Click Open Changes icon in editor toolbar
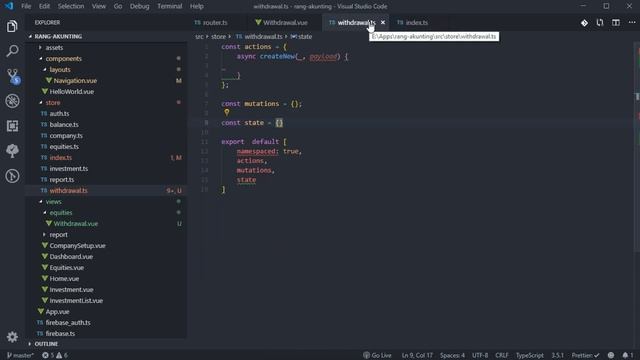640x360 pixels. tap(600, 23)
